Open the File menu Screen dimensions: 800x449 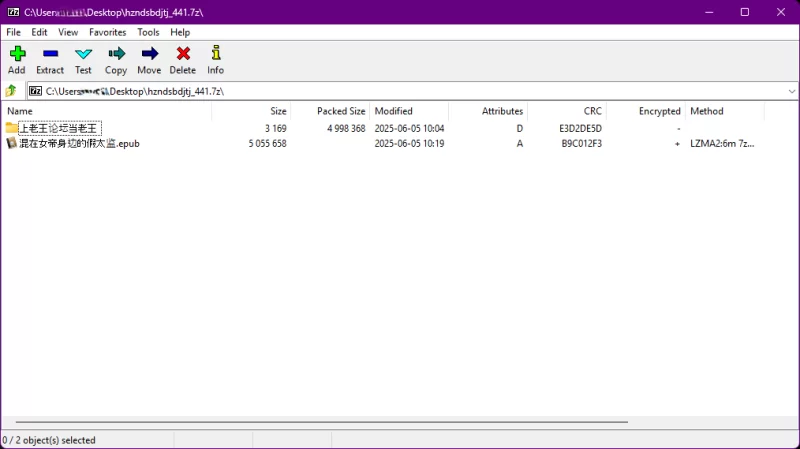coord(13,32)
